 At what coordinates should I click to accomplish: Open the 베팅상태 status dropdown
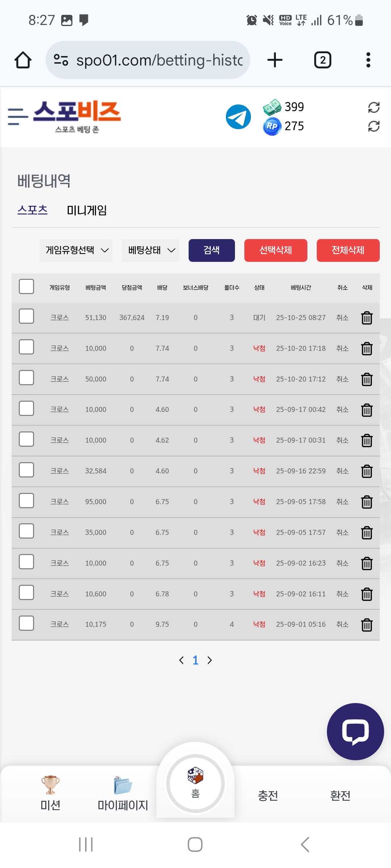(x=151, y=250)
